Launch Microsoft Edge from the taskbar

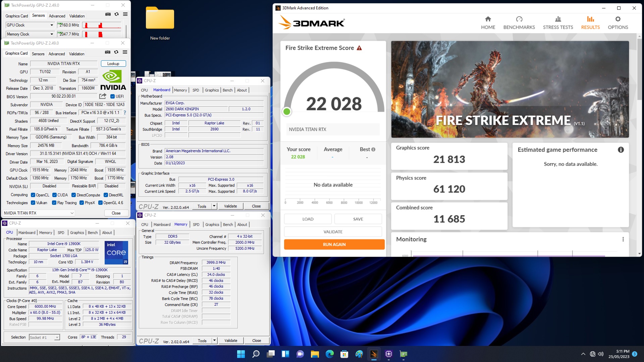point(329,354)
